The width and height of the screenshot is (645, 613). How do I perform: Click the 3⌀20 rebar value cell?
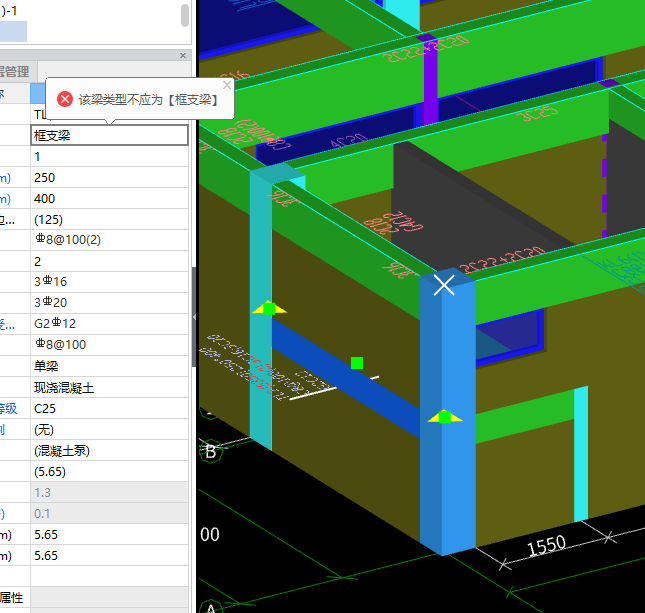pos(109,303)
